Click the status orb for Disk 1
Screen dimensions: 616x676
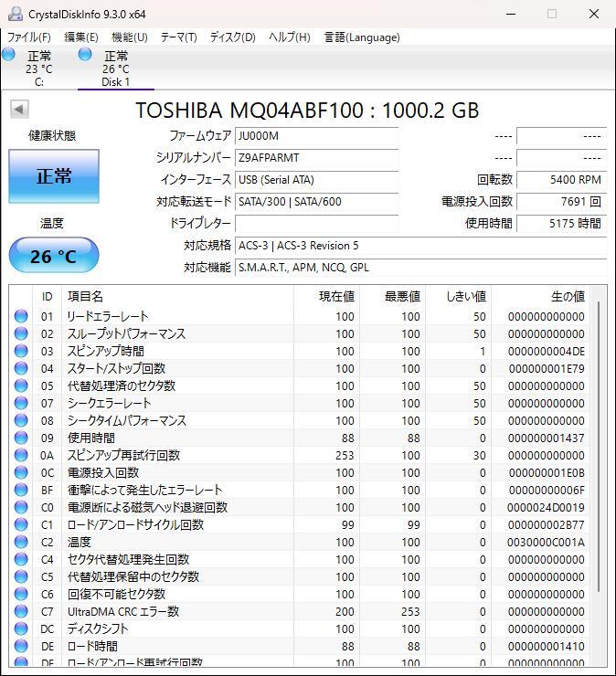click(x=85, y=55)
